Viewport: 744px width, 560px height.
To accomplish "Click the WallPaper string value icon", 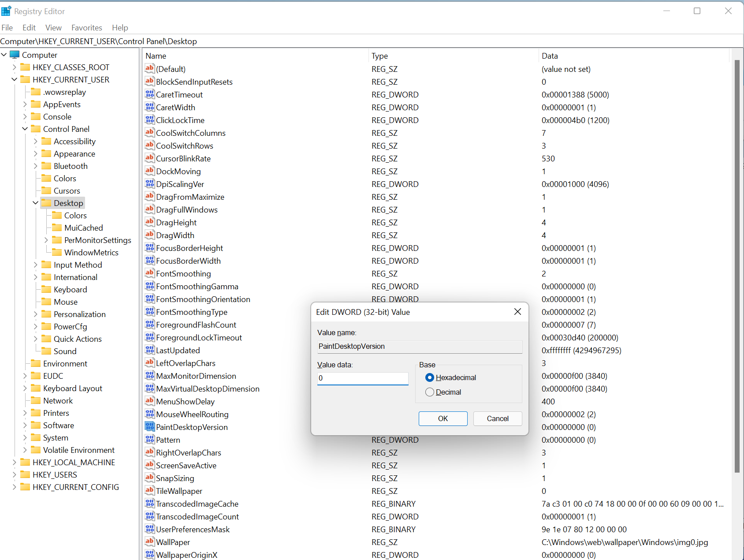I will pyautogui.click(x=150, y=541).
